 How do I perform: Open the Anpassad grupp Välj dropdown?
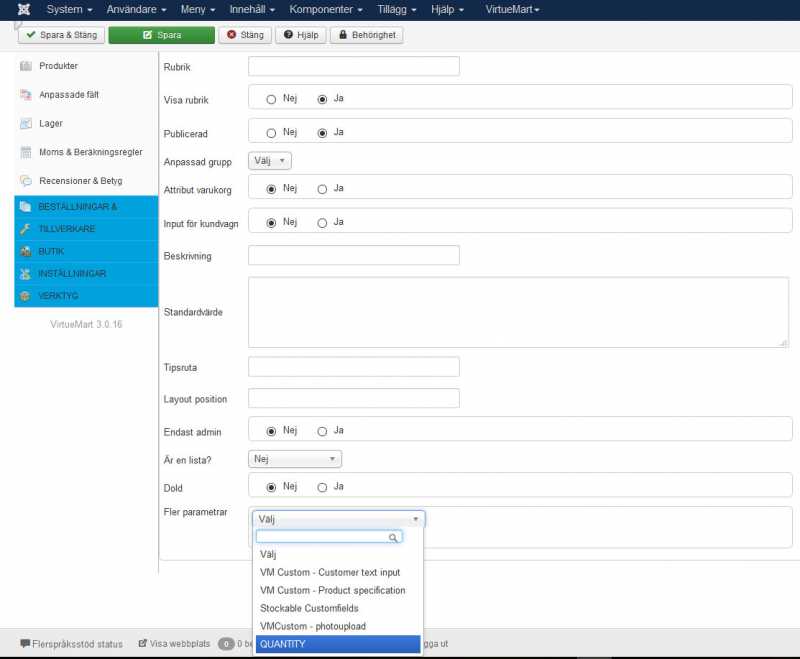(x=270, y=161)
